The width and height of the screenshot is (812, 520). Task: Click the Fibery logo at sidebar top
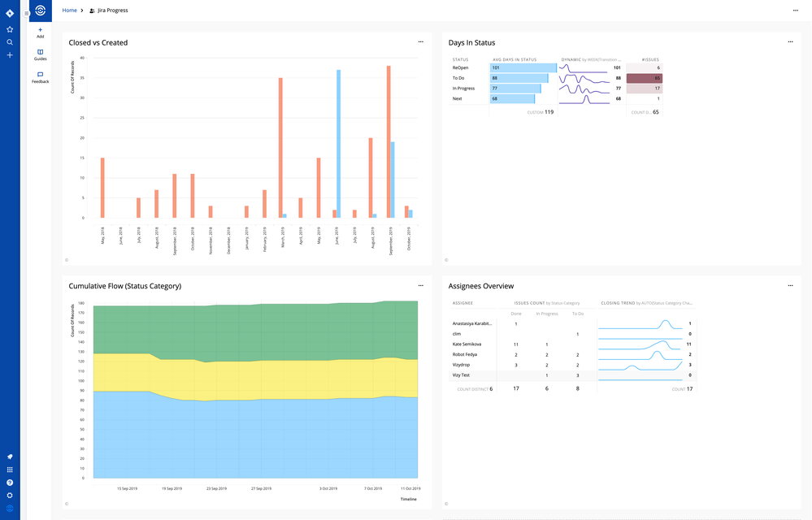pos(37,11)
